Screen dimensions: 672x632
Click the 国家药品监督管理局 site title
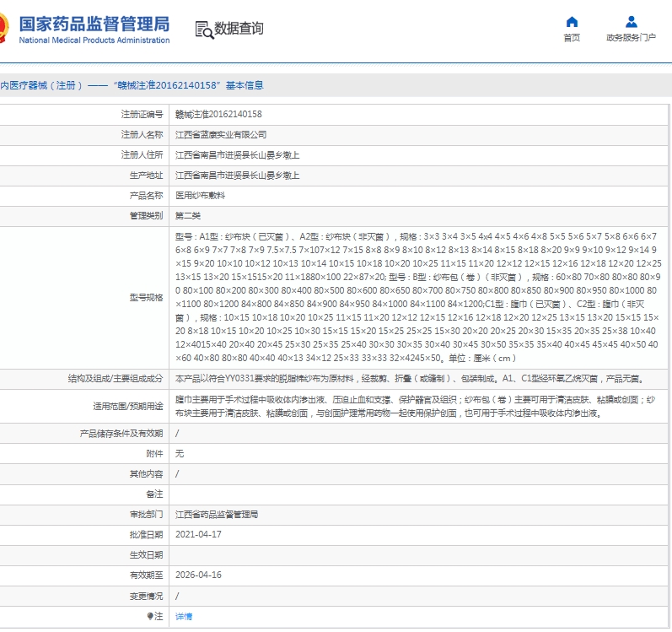94,24
